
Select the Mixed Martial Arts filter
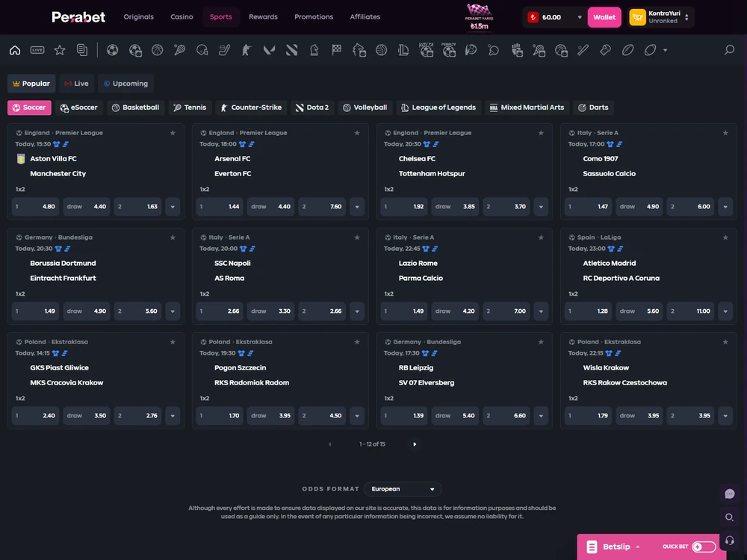[x=527, y=108]
